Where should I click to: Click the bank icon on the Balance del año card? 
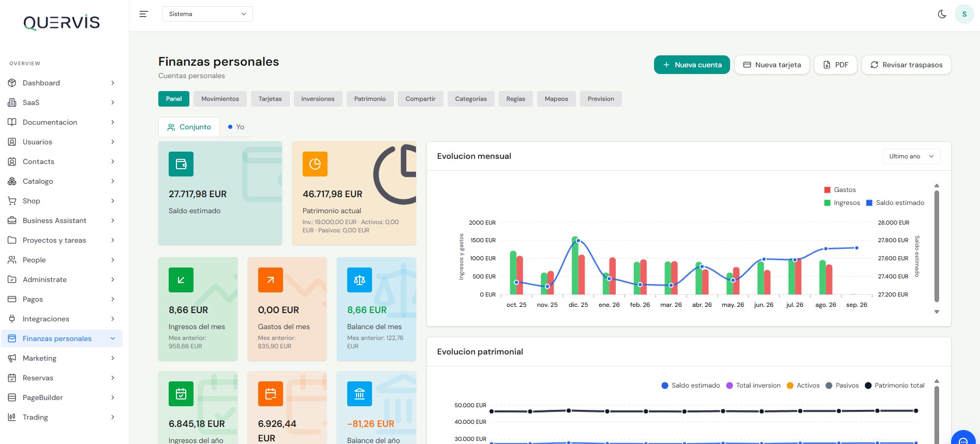[x=360, y=394]
